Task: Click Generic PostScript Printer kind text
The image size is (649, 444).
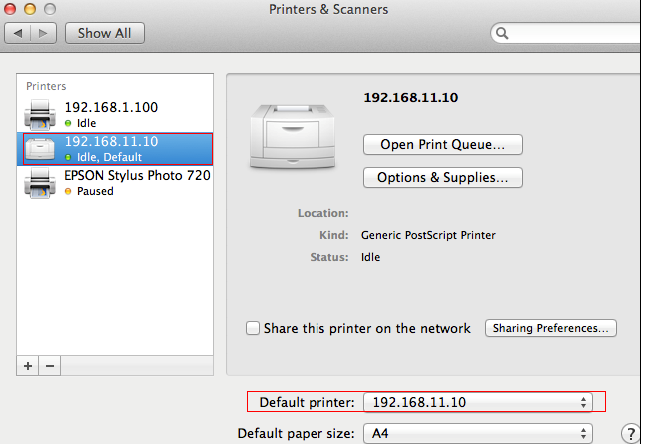Action: (x=428, y=235)
